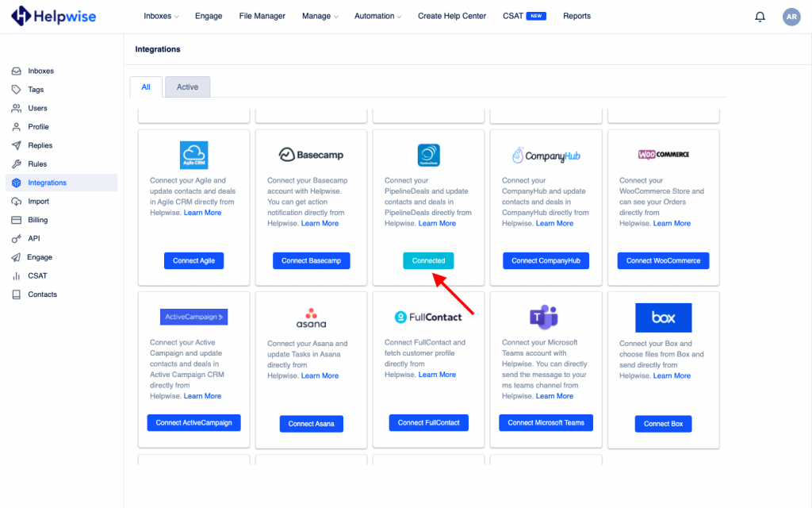Click the Replies paper-plane icon in sidebar
This screenshot has height=508, width=812.
pos(17,146)
